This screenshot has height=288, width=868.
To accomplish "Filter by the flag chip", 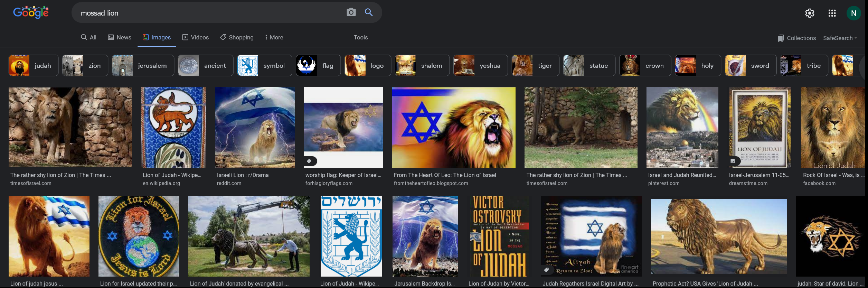I will coord(318,65).
